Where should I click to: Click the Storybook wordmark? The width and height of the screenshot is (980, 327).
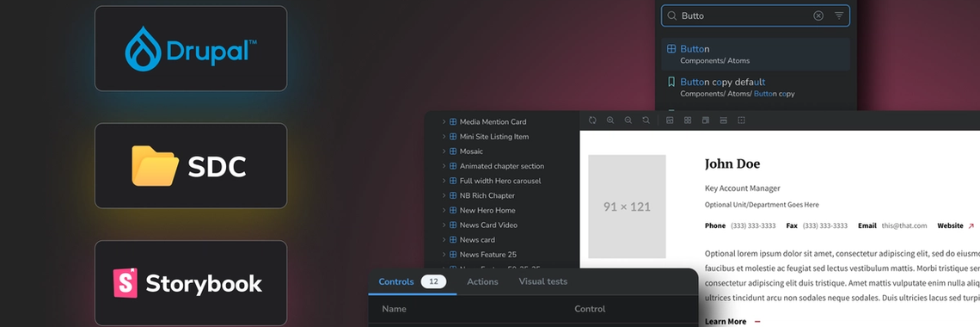(204, 284)
